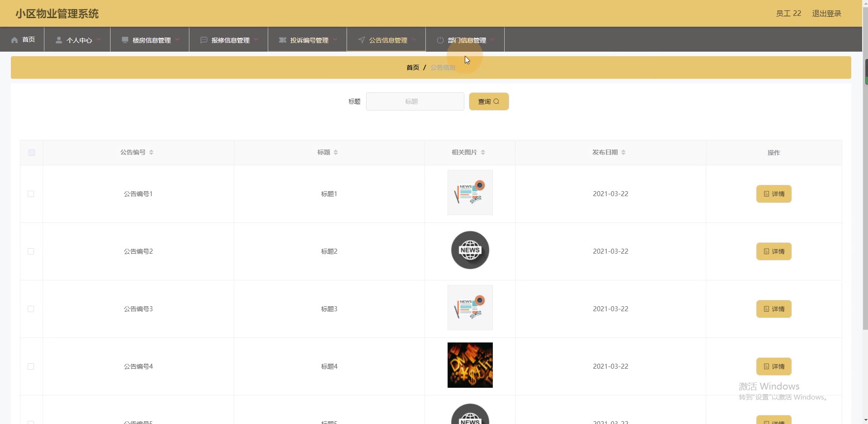Click the 标题1 cell
868x424 pixels.
[329, 194]
